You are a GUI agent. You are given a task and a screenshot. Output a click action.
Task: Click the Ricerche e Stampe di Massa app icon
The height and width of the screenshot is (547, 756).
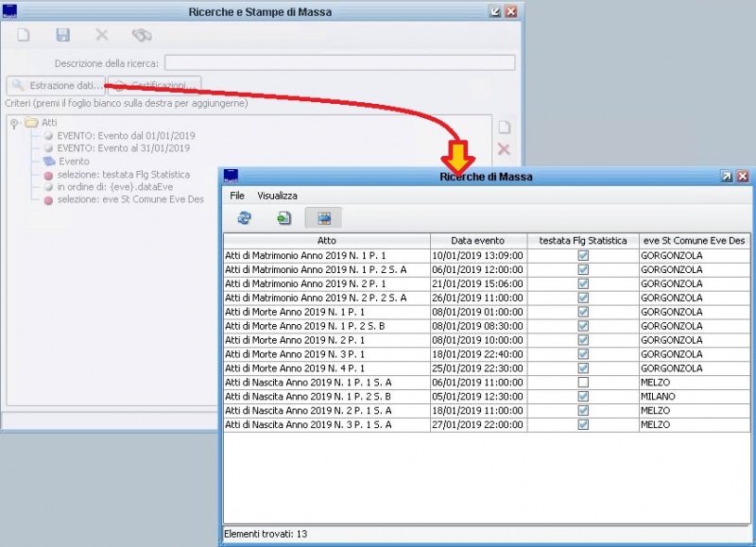click(x=9, y=11)
